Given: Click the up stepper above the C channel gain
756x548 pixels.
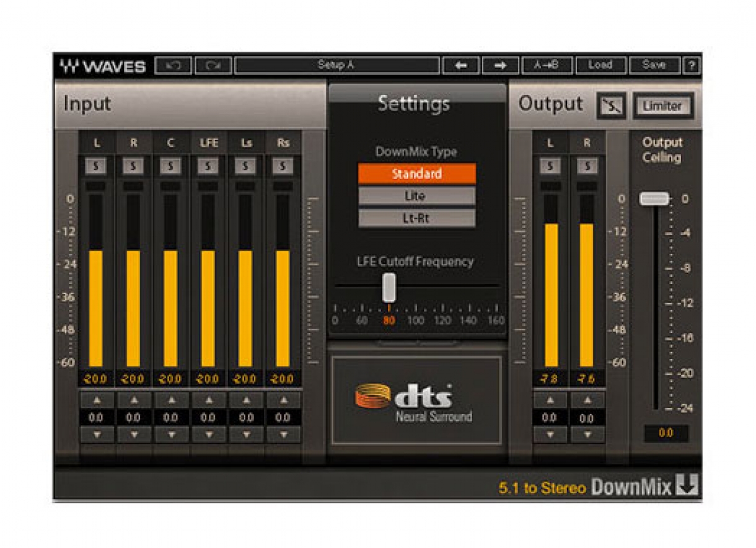Looking at the screenshot, I should tap(169, 399).
